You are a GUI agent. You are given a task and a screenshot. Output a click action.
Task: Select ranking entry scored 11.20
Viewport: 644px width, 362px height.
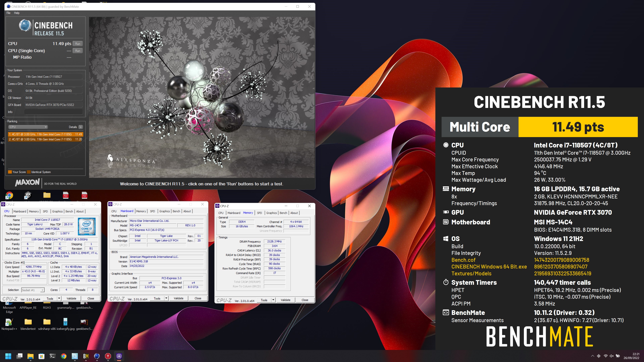tap(45, 139)
